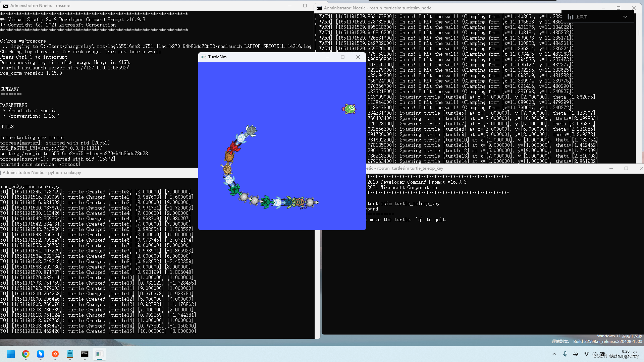Expand the 上课中 overlay dropdown arrow
644x362 pixels.
click(x=625, y=17)
